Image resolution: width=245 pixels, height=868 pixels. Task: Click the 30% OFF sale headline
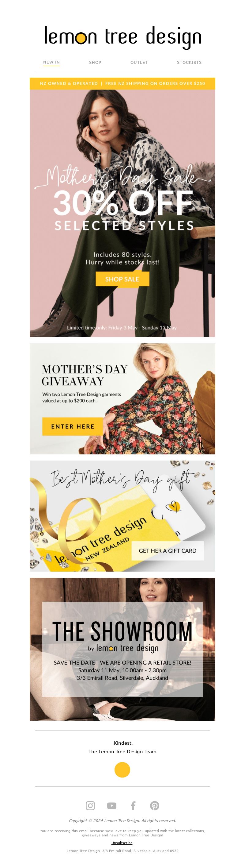click(123, 203)
